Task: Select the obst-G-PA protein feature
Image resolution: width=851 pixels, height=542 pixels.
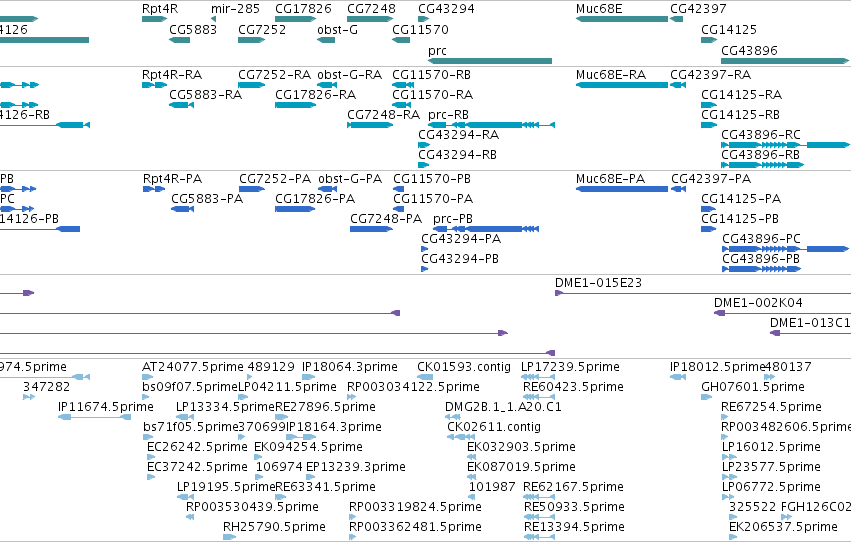Action: (328, 189)
